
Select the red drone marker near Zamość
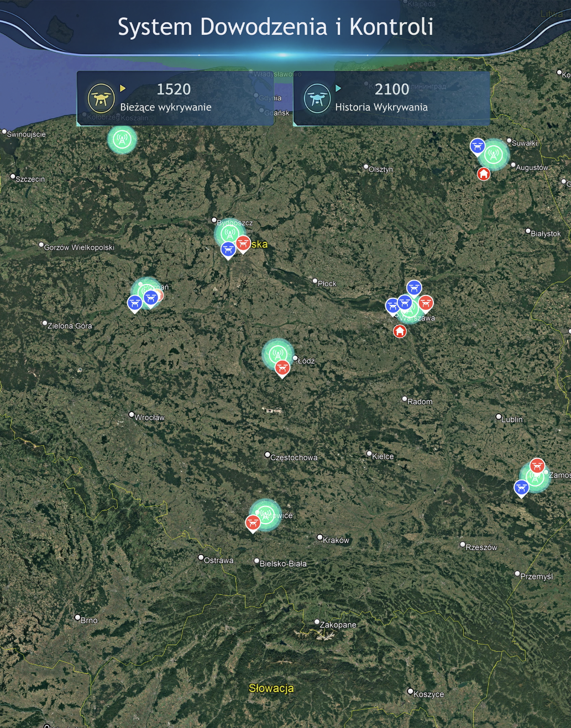click(537, 466)
